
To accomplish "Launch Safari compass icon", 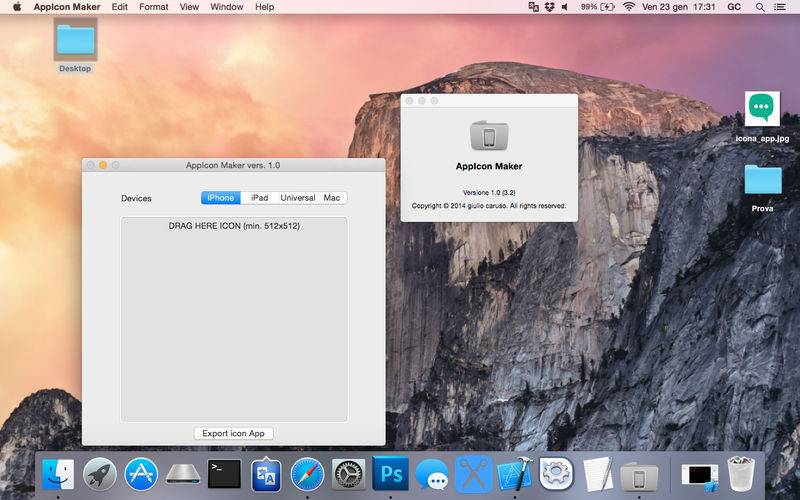I will coord(307,474).
